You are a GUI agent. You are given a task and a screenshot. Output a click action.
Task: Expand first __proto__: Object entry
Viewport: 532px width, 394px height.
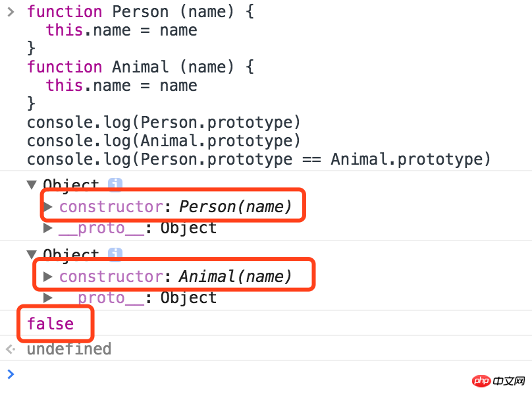pyautogui.click(x=48, y=228)
